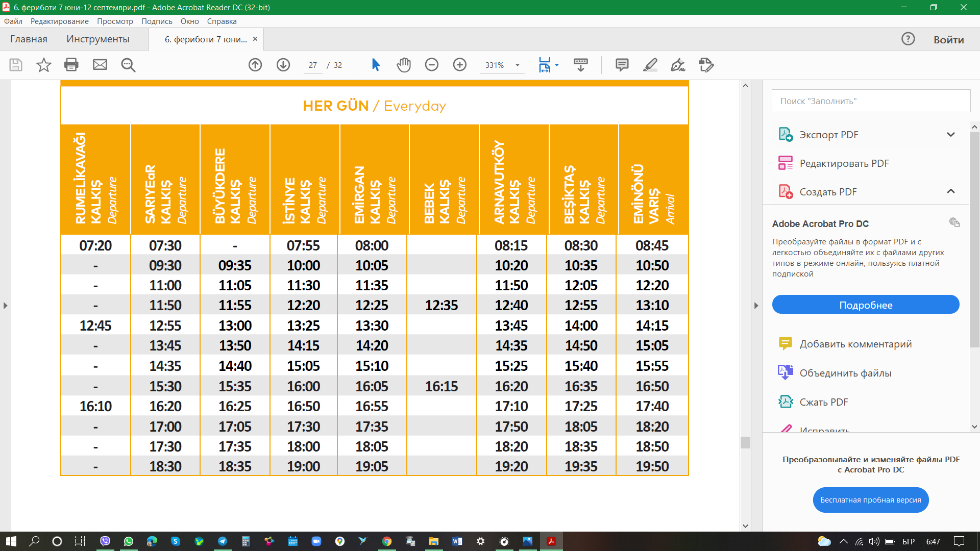Screen dimensions: 980x551
Task: Select the highlight text pen tool
Action: pyautogui.click(x=650, y=65)
